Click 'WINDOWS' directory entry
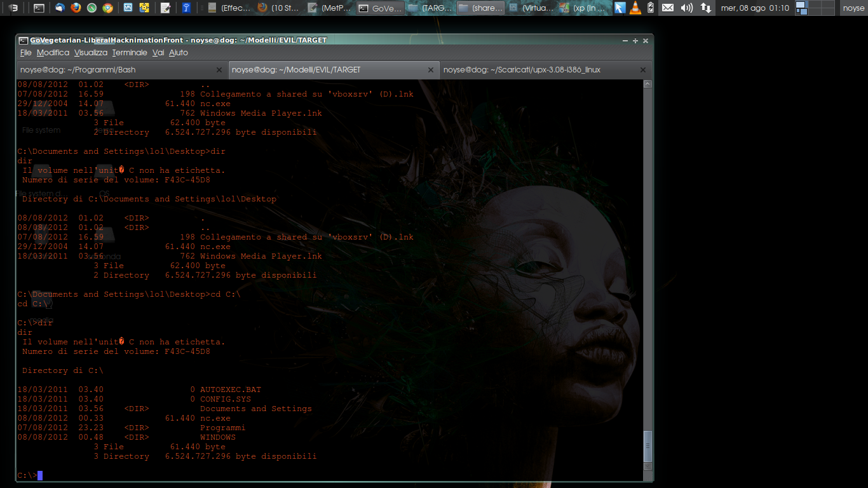Image resolution: width=868 pixels, height=488 pixels. coord(218,437)
